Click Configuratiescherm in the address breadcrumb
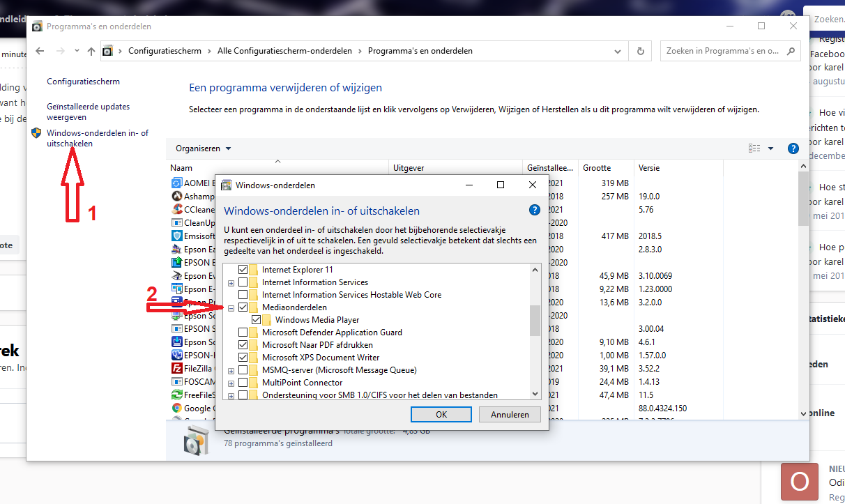845x504 pixels. click(x=165, y=51)
